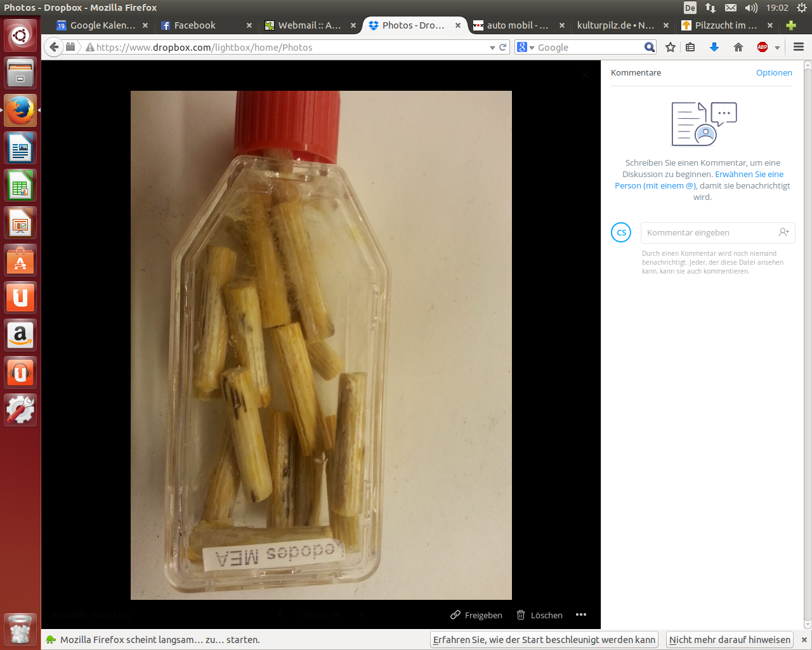Expand the Adblock Plus dropdown arrow
812x650 pixels.
point(777,48)
